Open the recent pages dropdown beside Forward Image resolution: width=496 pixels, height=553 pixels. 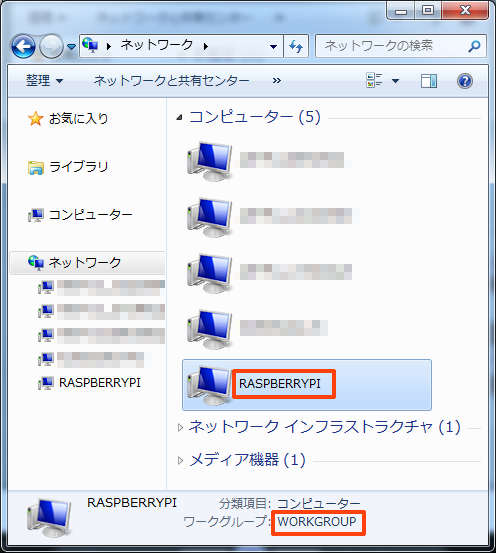tap(72, 46)
